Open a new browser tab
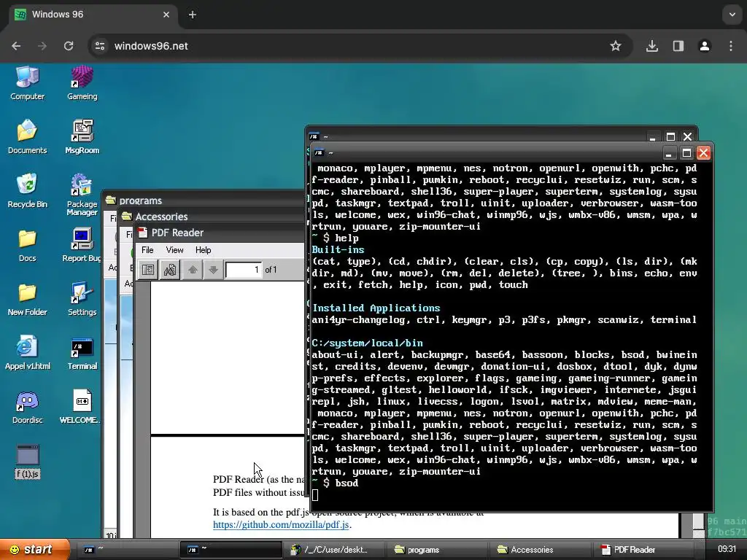Screen dimensions: 747x560 193,15
